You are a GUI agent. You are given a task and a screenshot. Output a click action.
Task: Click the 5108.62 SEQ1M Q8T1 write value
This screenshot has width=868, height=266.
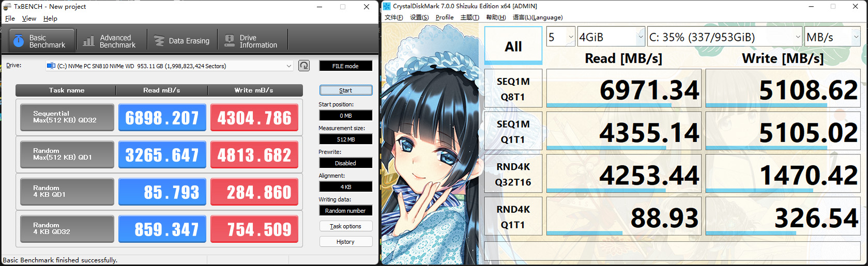(783, 89)
